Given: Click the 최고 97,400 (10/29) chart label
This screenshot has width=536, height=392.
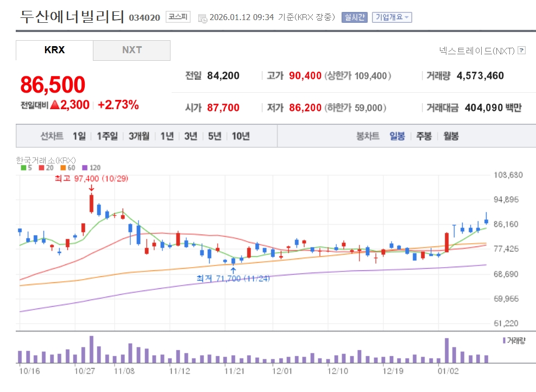Looking at the screenshot, I should (91, 179).
